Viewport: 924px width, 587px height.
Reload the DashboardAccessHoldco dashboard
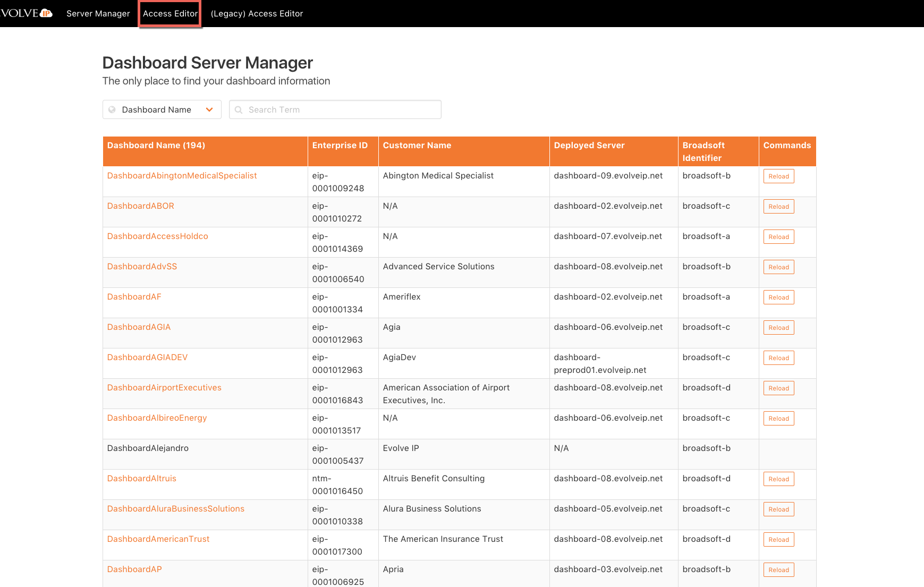[x=778, y=237]
